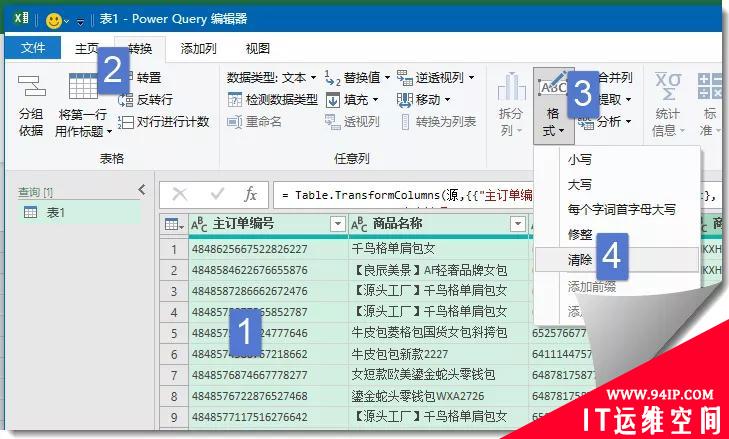729x439 pixels.
Task: Click the Excel icon in title bar
Action: (x=21, y=19)
